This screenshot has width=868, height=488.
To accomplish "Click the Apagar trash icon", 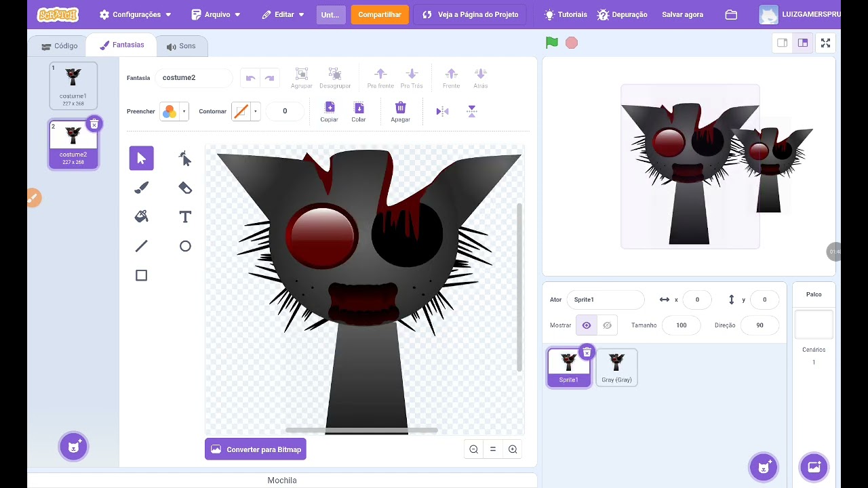I will point(401,112).
